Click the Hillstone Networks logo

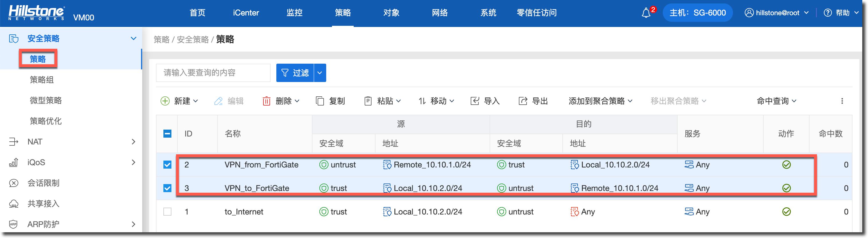[36, 13]
